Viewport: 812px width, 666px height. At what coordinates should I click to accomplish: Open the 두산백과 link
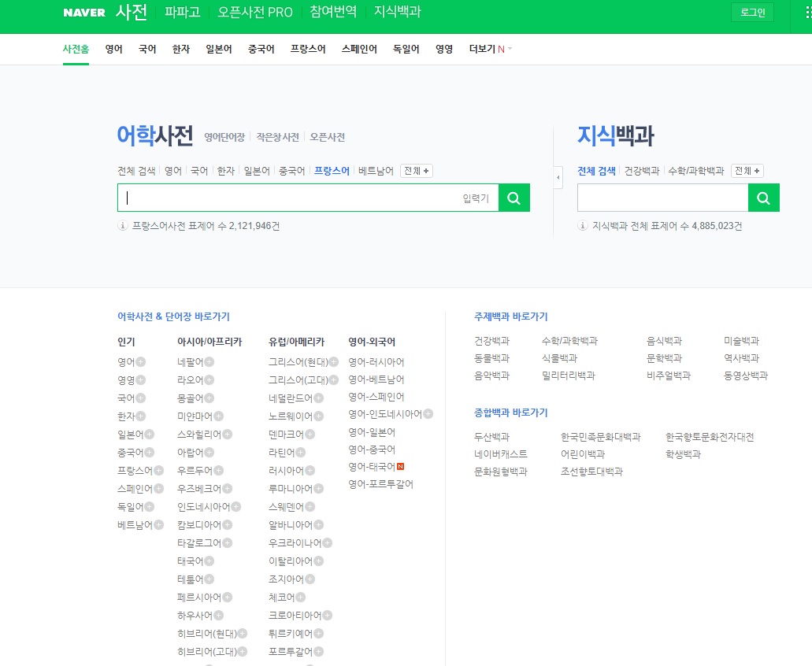pyautogui.click(x=492, y=437)
